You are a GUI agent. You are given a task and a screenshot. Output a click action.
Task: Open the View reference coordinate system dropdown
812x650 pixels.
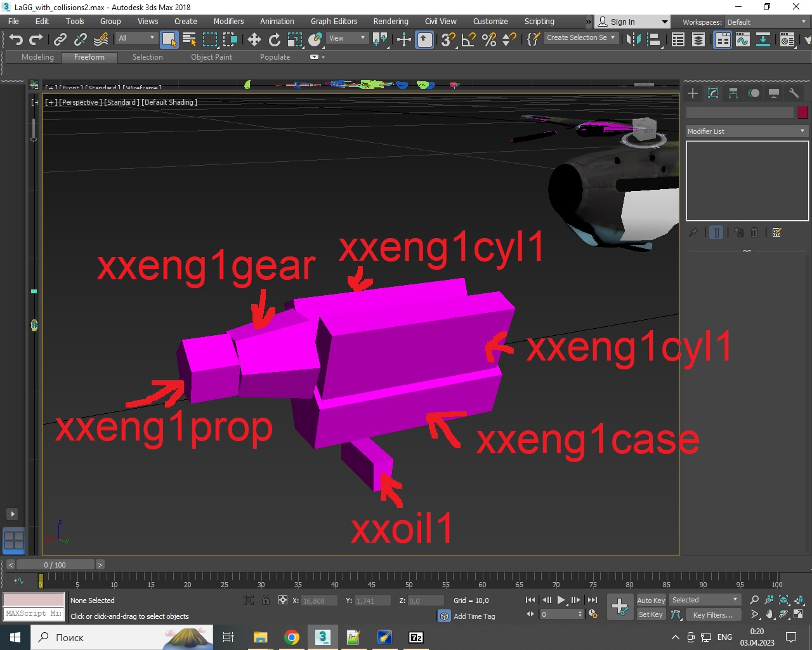pyautogui.click(x=347, y=38)
